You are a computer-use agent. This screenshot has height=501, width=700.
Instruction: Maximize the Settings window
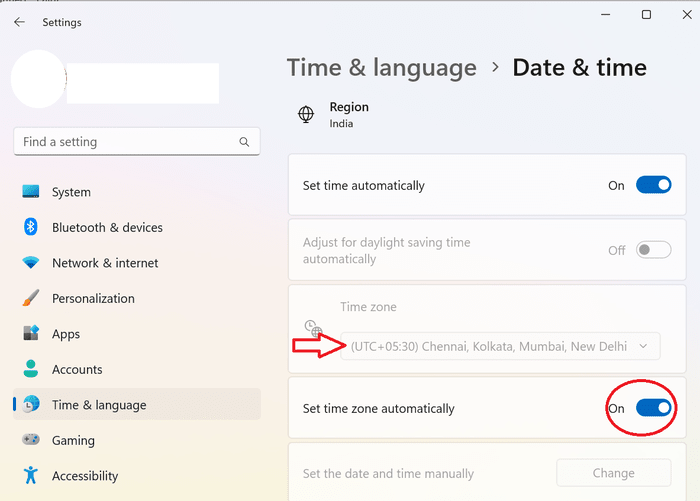[x=646, y=15]
